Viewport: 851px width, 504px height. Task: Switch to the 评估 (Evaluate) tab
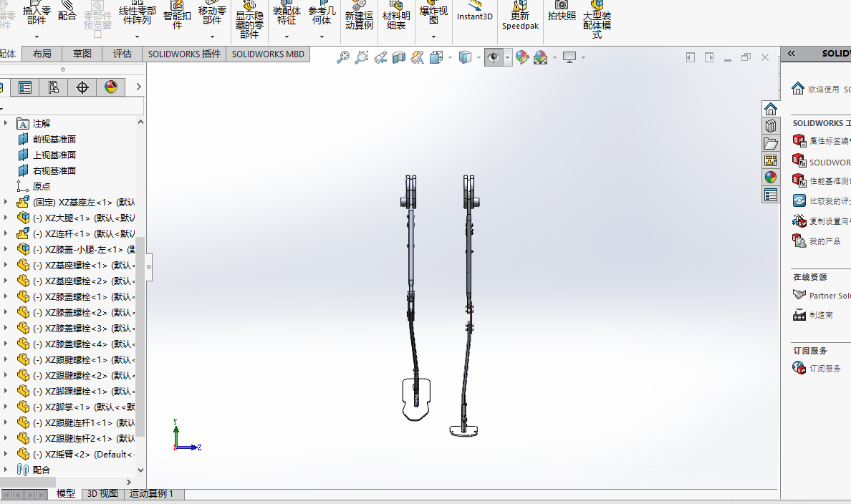click(122, 54)
